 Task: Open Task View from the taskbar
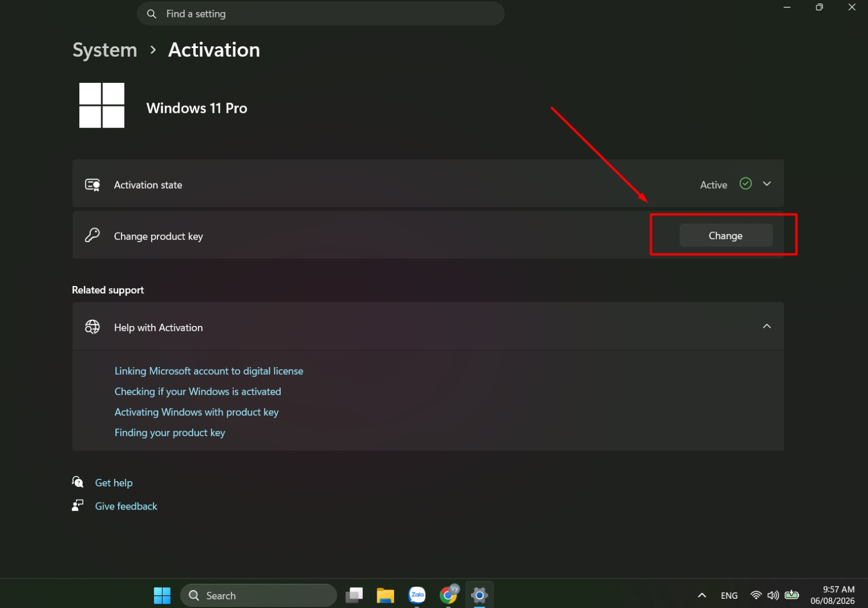(354, 595)
